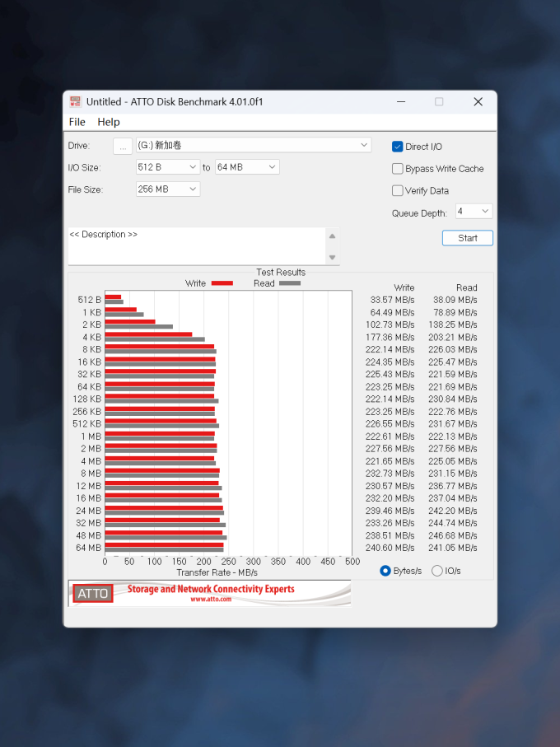
Task: Enable Bypass Write Cache option
Action: pyautogui.click(x=398, y=169)
